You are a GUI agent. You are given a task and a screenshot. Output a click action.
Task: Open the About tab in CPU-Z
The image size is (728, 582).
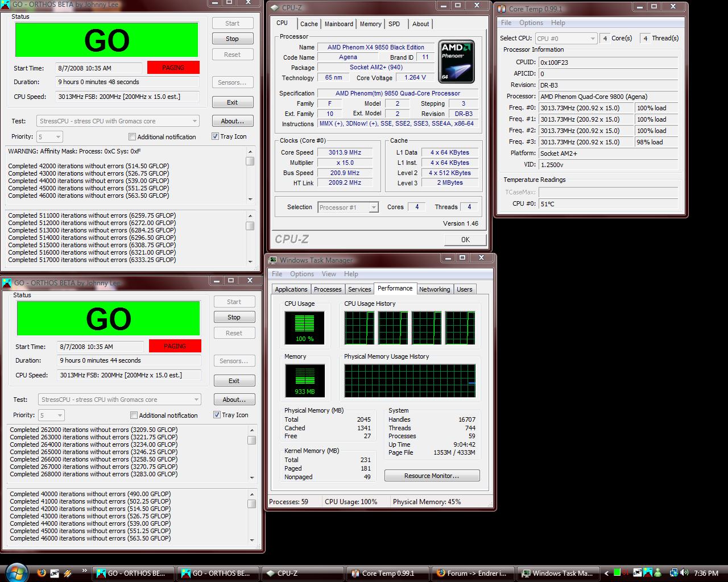tap(421, 24)
